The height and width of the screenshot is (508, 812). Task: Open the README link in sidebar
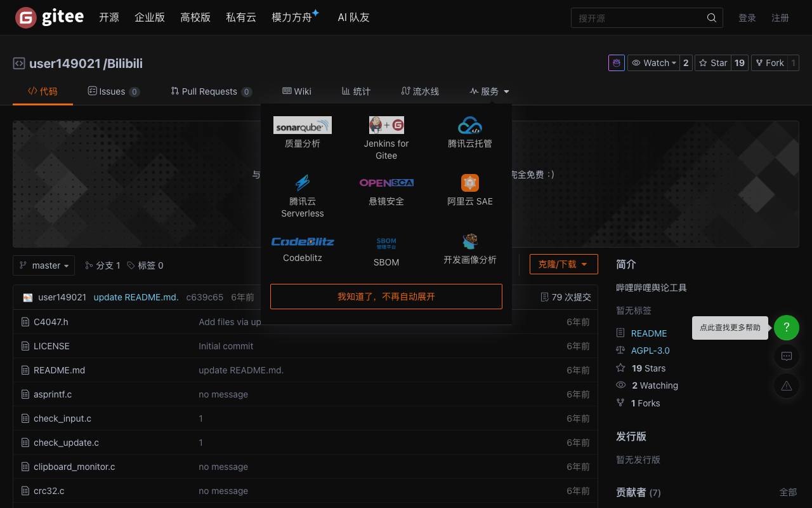point(649,333)
